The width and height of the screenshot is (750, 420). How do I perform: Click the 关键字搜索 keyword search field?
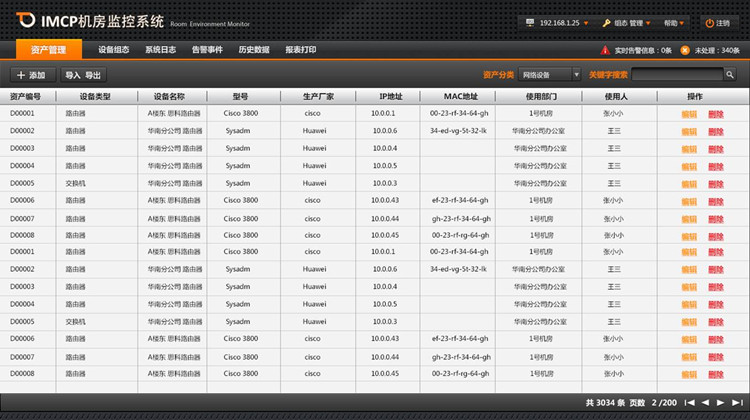(676, 75)
